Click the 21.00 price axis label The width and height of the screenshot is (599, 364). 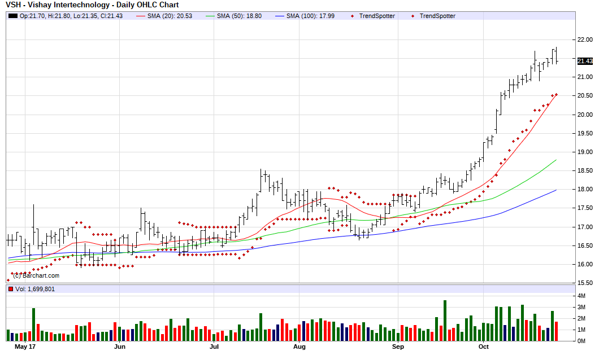[x=585, y=77]
